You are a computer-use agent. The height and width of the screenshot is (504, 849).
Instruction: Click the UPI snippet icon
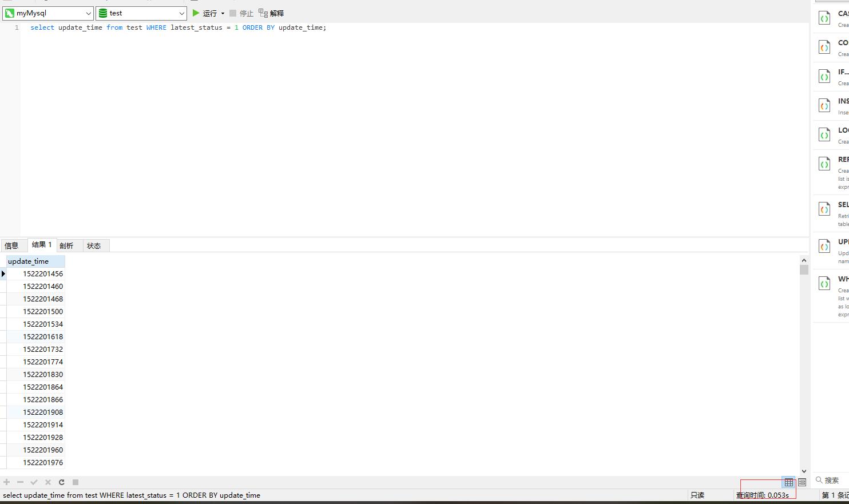tap(824, 247)
